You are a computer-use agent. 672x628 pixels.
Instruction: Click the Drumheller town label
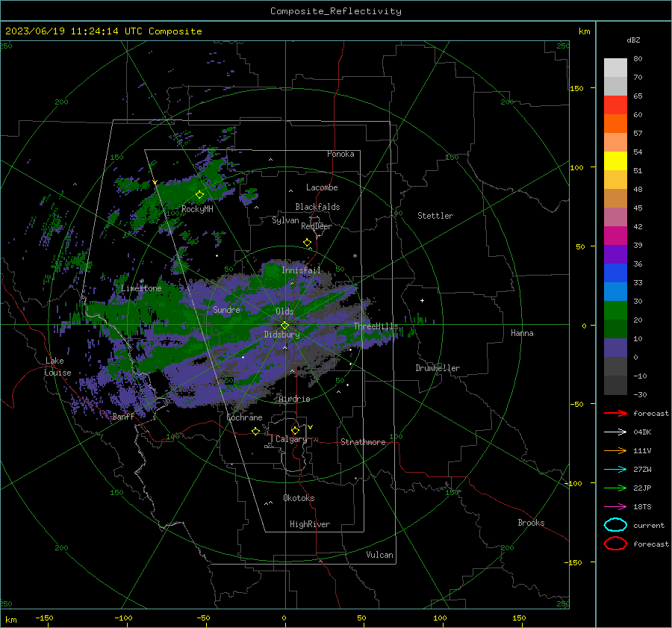point(438,368)
